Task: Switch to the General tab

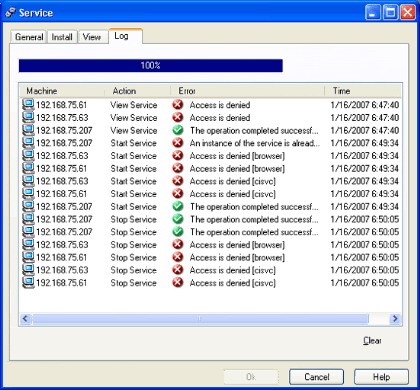Action: pyautogui.click(x=29, y=37)
